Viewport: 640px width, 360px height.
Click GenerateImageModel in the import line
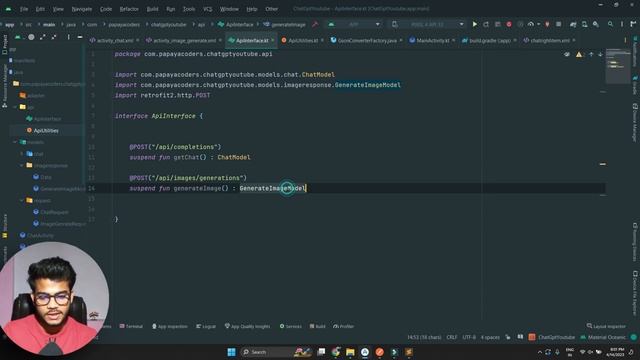coord(367,85)
